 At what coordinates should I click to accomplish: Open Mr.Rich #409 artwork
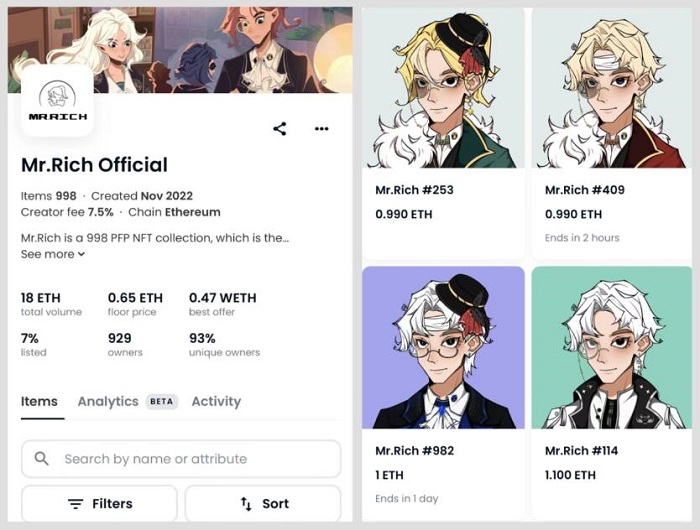pyautogui.click(x=611, y=88)
